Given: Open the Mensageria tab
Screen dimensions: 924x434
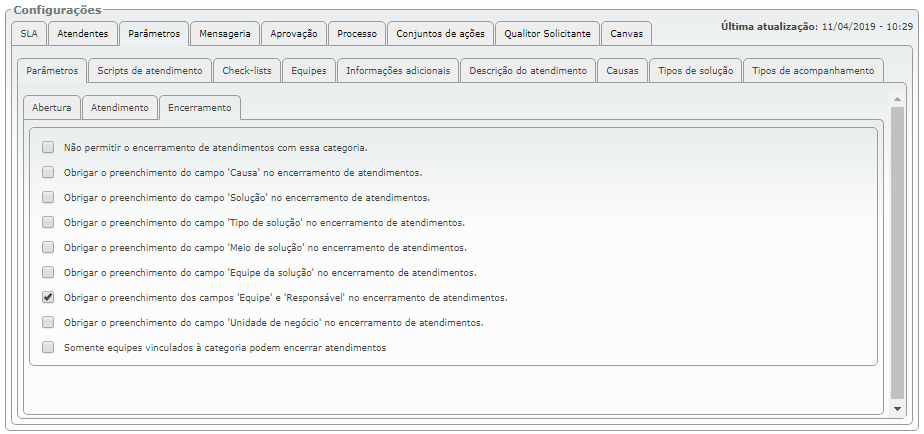Looking at the screenshot, I should pyautogui.click(x=225, y=34).
